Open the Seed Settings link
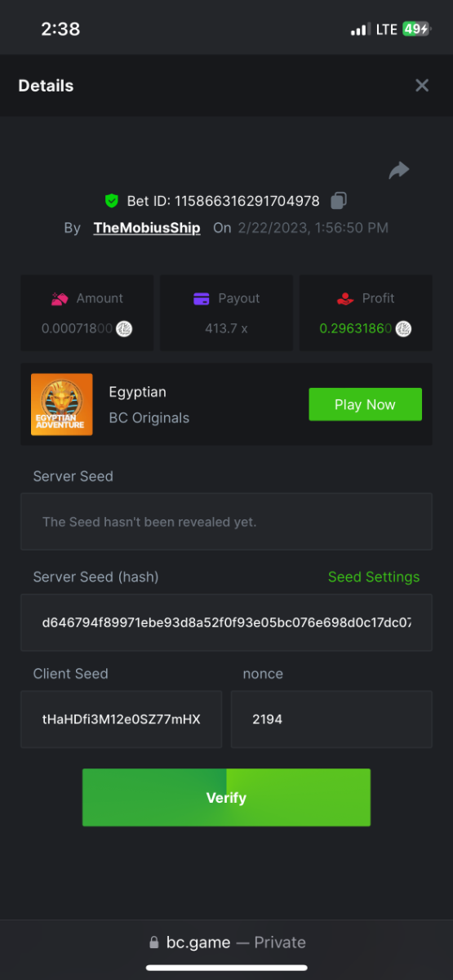The height and width of the screenshot is (980, 453). 374,577
